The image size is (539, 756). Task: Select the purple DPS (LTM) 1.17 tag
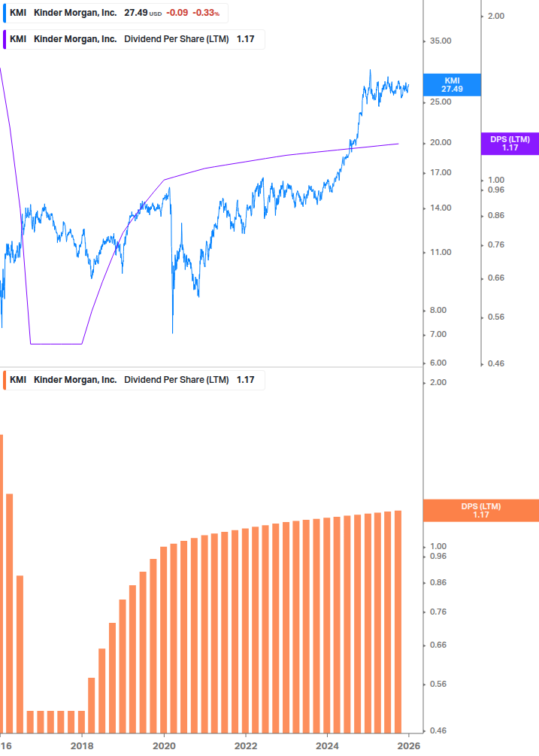510,144
